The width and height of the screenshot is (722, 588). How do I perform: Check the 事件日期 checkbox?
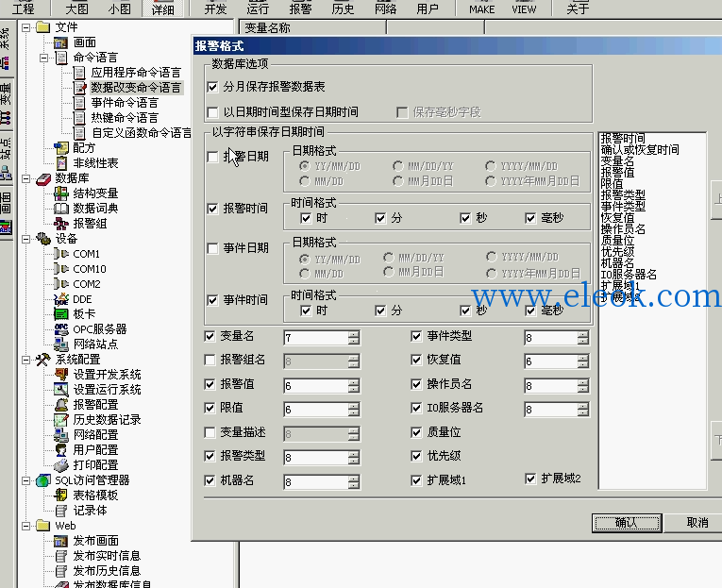coord(212,248)
